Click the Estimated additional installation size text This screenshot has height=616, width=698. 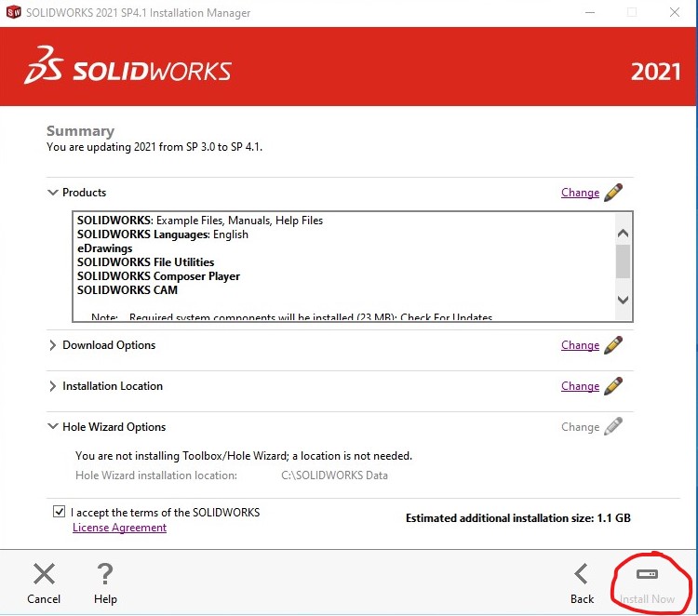(518, 518)
